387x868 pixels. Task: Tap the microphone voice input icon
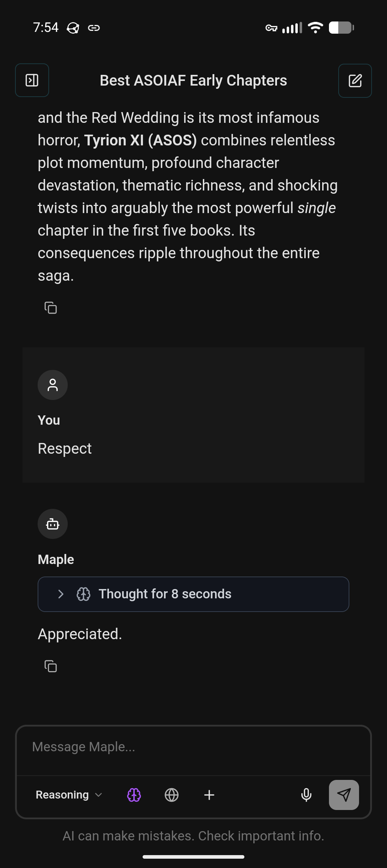click(306, 795)
